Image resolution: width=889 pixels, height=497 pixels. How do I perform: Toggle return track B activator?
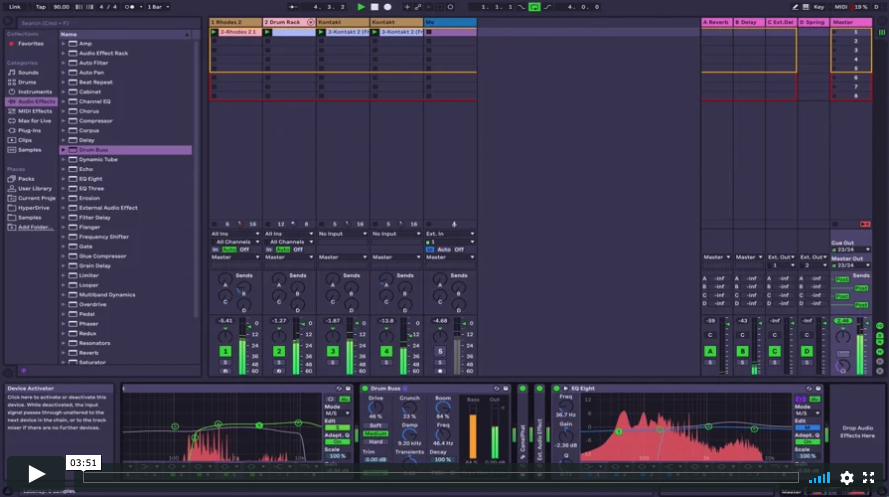click(742, 351)
